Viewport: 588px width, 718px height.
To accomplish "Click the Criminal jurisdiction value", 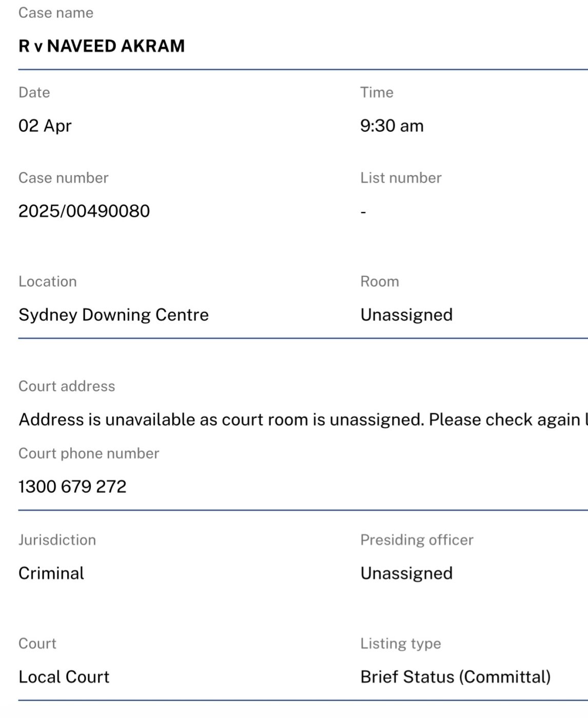I will click(x=51, y=573).
